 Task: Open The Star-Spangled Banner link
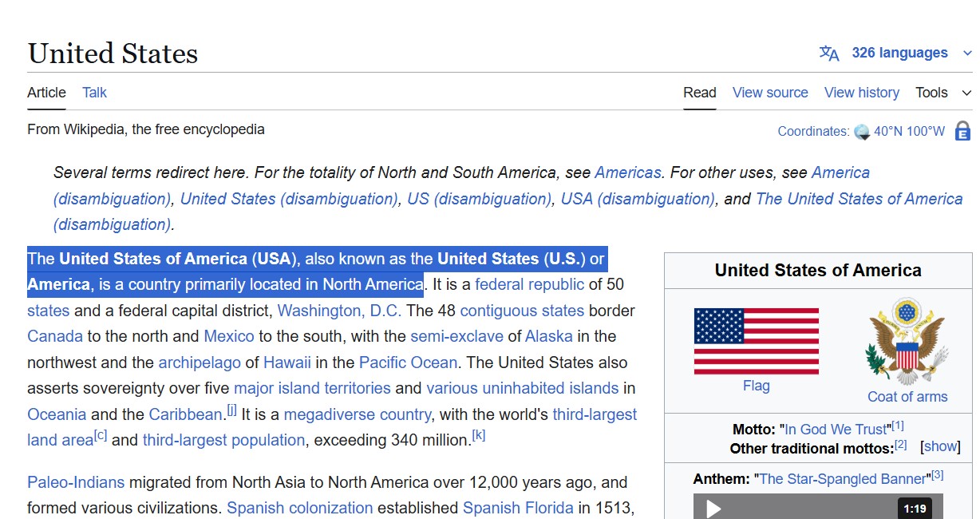pos(844,479)
